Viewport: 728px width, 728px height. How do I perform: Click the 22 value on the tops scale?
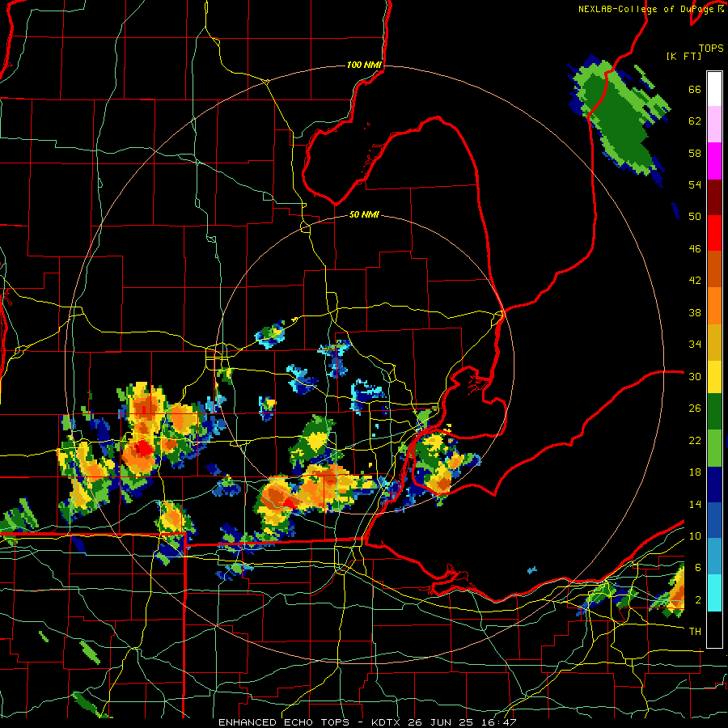click(x=695, y=440)
